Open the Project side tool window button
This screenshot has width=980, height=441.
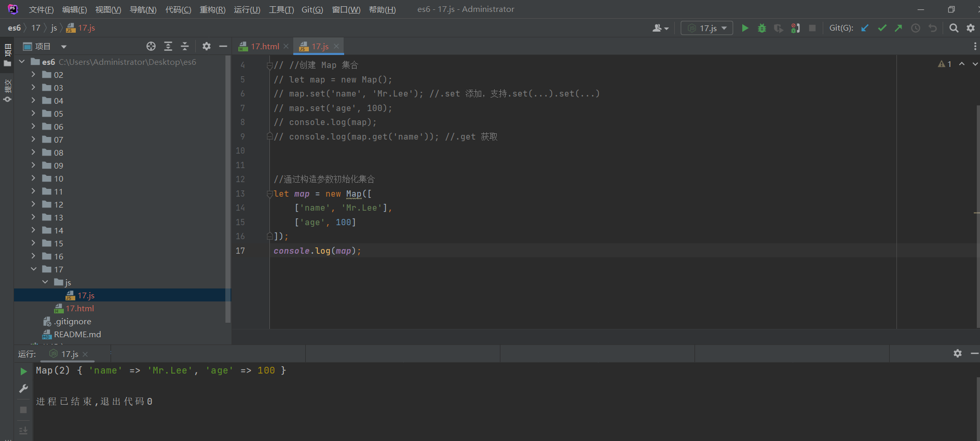point(7,56)
